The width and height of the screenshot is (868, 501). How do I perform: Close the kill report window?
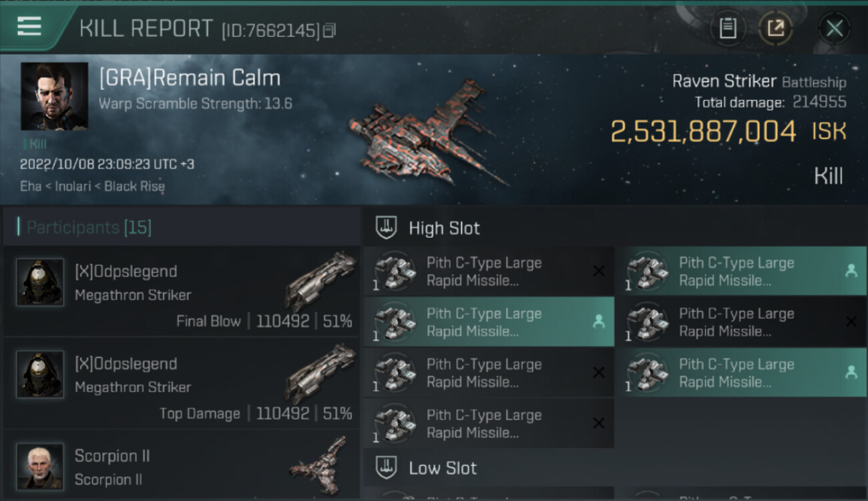click(834, 28)
